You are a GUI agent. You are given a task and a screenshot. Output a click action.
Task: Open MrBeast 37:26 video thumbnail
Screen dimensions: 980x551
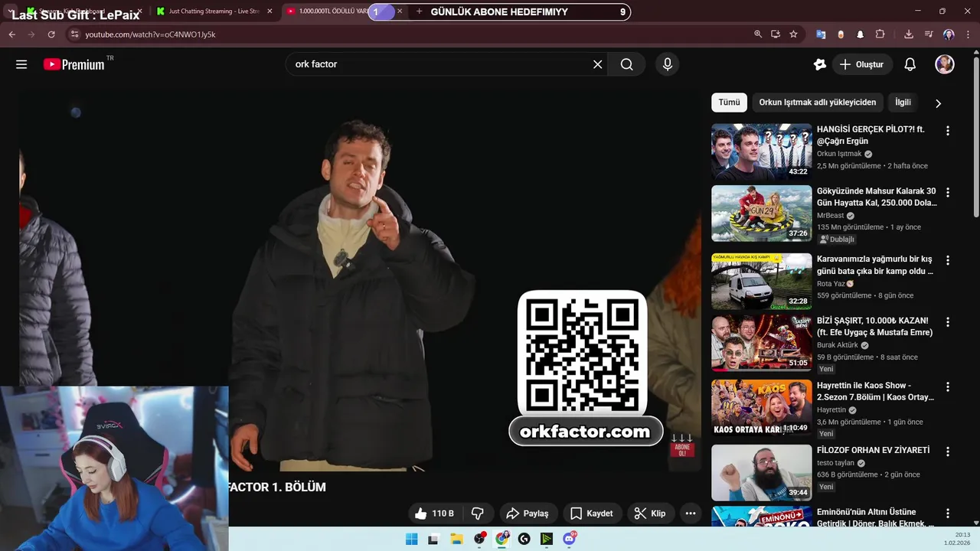(x=761, y=214)
